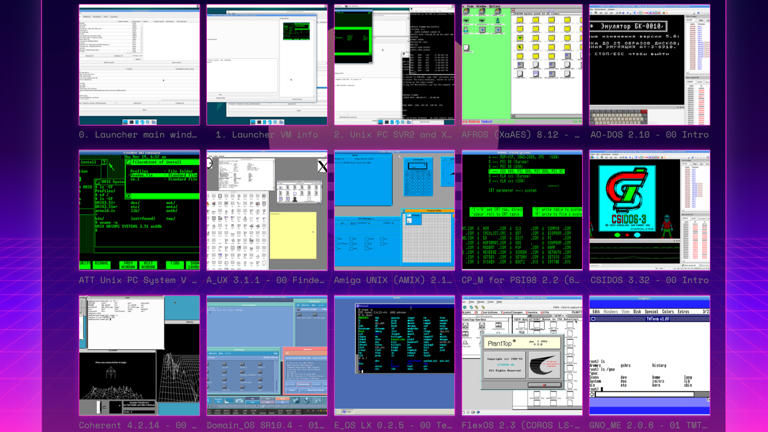Image resolution: width=768 pixels, height=432 pixels.
Task: Open the Domain_OS SR10.4 thumbnail
Action: point(267,356)
